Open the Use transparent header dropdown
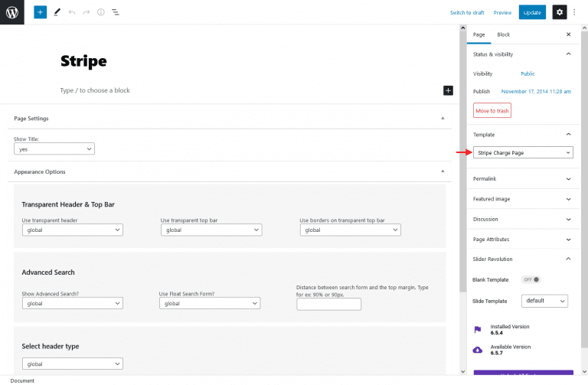The width and height of the screenshot is (588, 385). [73, 230]
